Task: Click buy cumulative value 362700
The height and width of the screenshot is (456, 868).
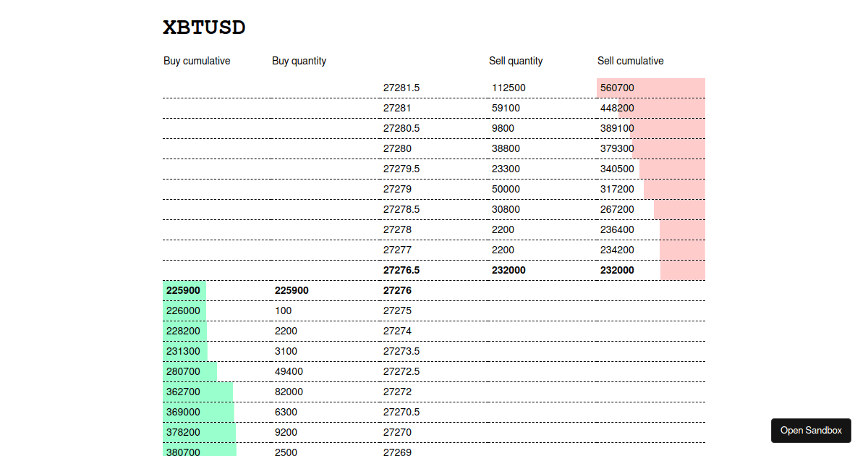Action: click(183, 392)
